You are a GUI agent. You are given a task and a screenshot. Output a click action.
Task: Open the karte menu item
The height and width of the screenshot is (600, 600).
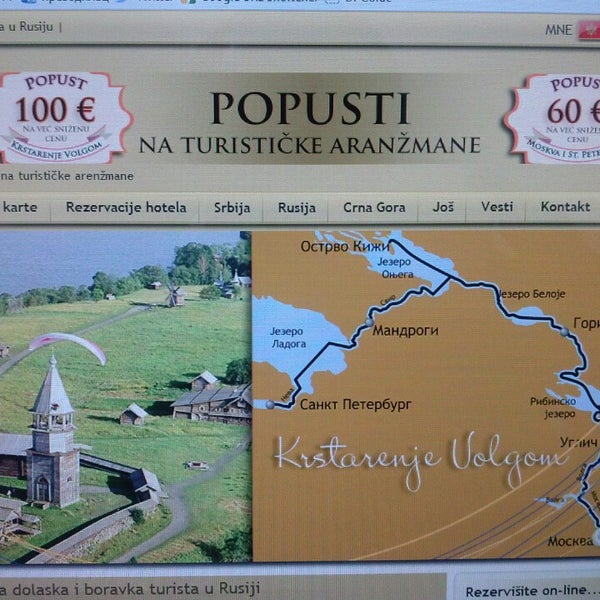pos(20,207)
